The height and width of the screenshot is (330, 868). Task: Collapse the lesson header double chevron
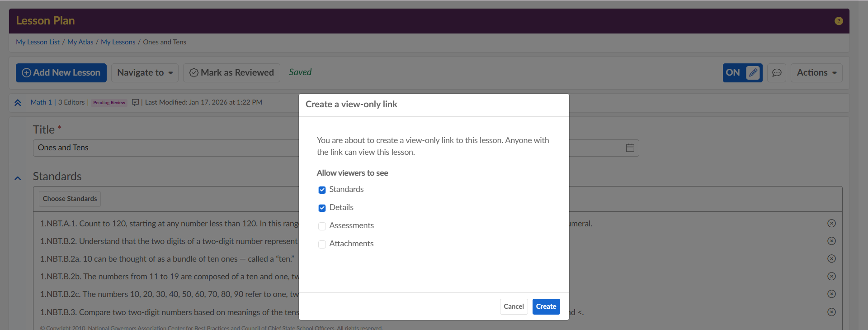click(x=18, y=103)
